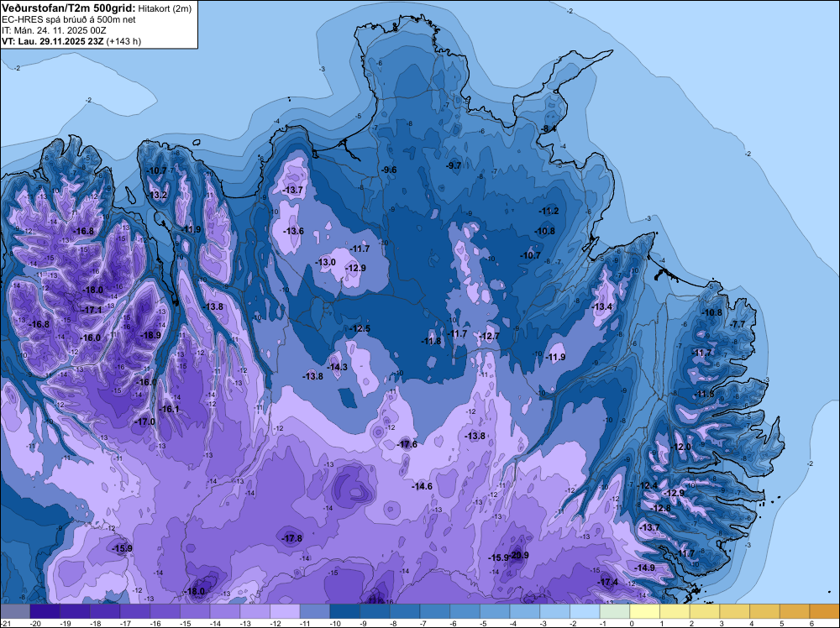840x628 pixels.
Task: Click the -14.3 temperature value
Action: click(x=338, y=367)
